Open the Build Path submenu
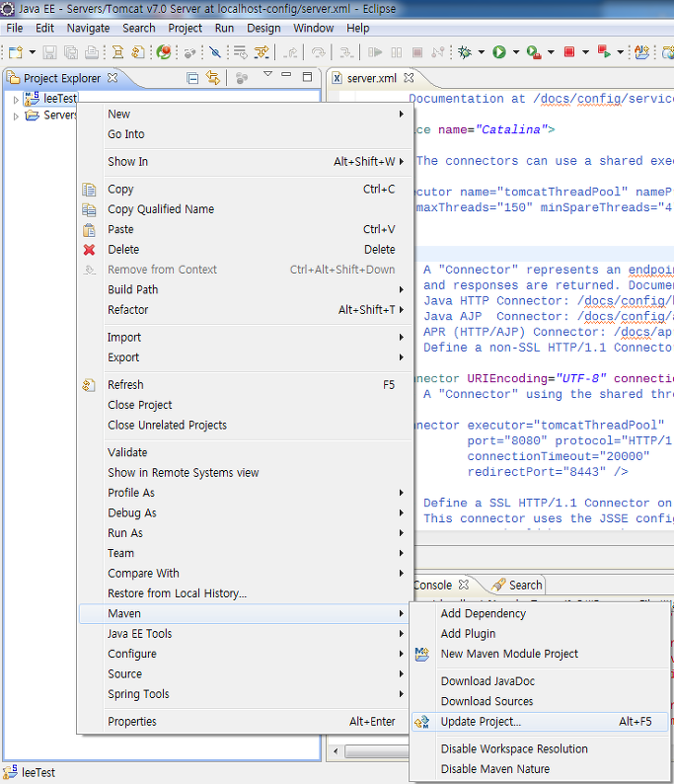Image resolution: width=674 pixels, height=784 pixels. (x=245, y=290)
